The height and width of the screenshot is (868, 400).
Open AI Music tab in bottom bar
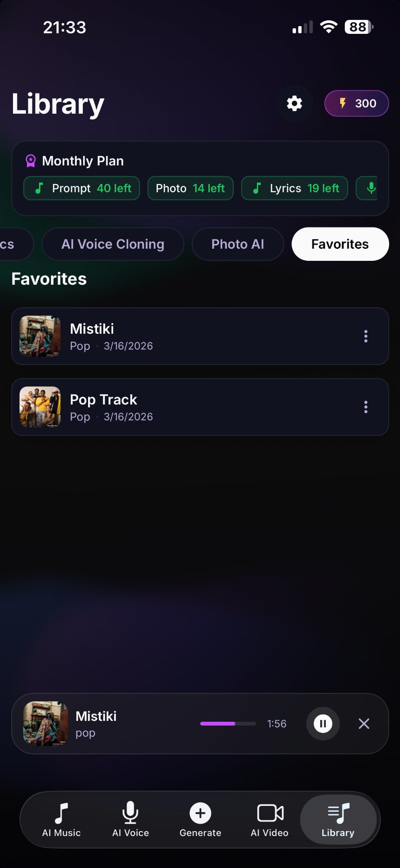(x=61, y=819)
